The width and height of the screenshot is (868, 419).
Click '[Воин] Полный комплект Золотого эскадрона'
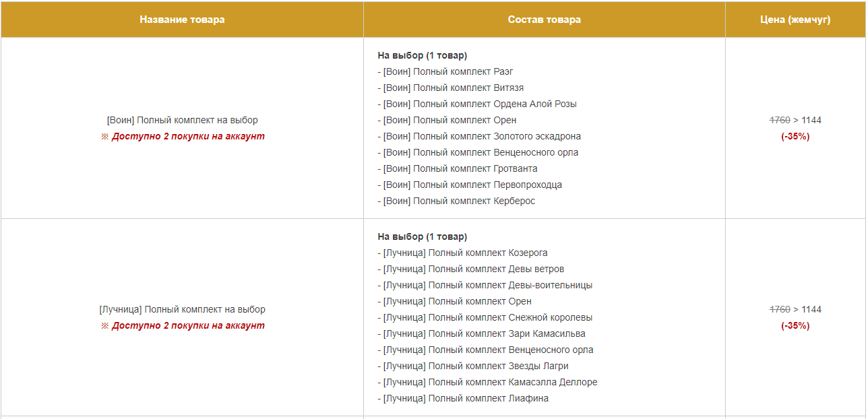point(479,136)
